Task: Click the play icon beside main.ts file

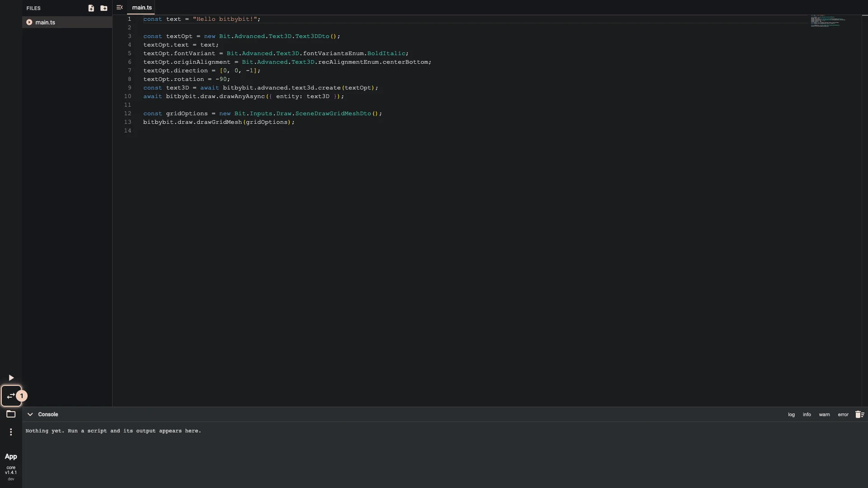Action: [x=29, y=22]
